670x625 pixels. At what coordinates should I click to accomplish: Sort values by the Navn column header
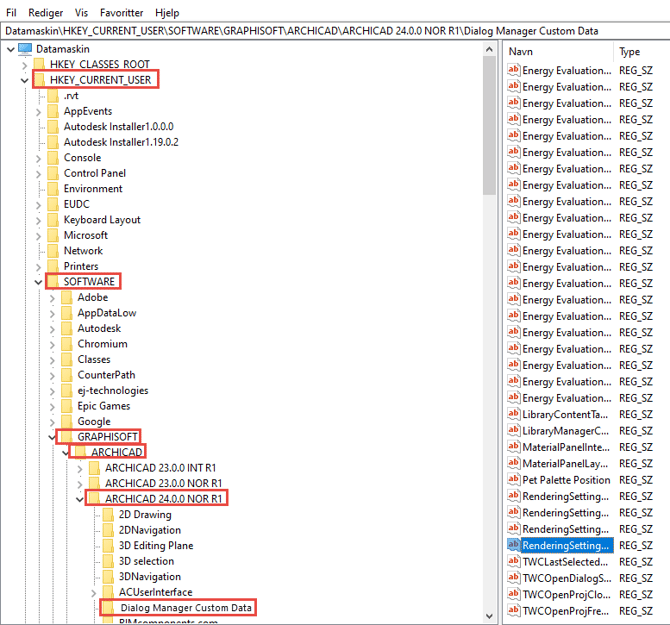point(555,51)
